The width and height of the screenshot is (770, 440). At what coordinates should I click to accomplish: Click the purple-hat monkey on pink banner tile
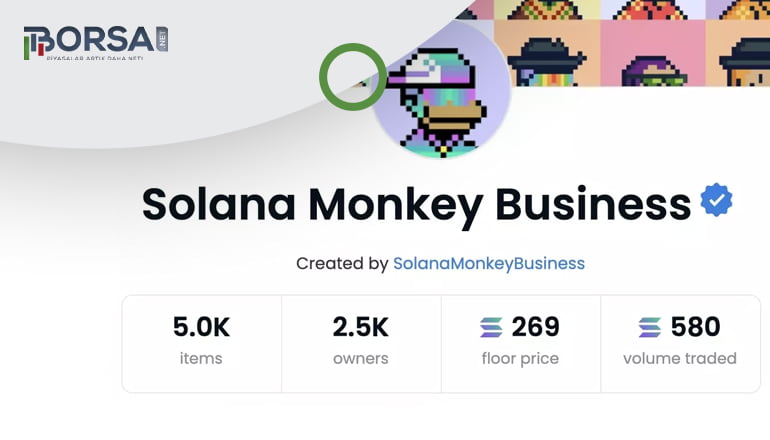653,53
